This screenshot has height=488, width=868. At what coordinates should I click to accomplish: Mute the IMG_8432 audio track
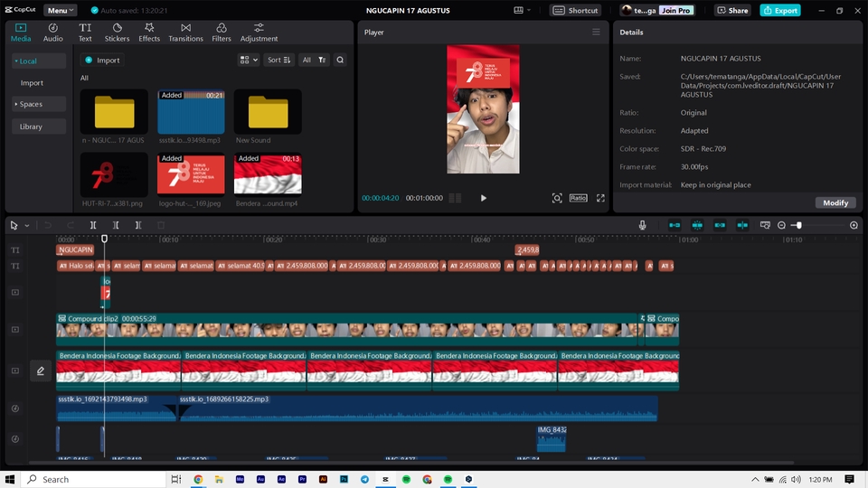15,439
